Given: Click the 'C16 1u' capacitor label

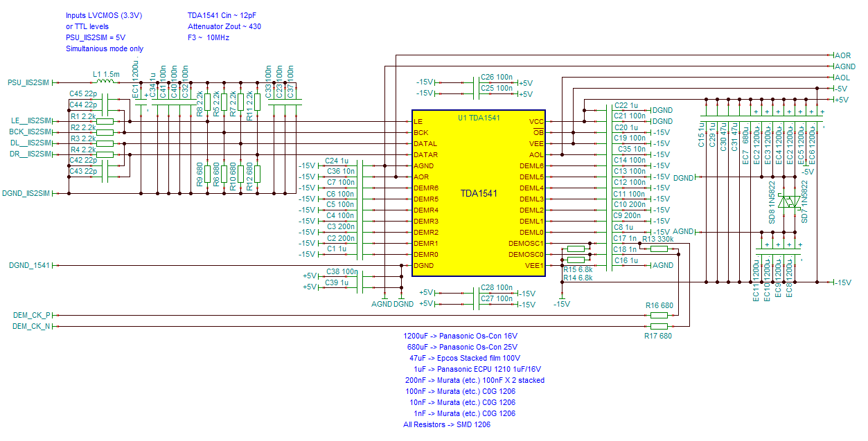Looking at the screenshot, I should [626, 260].
